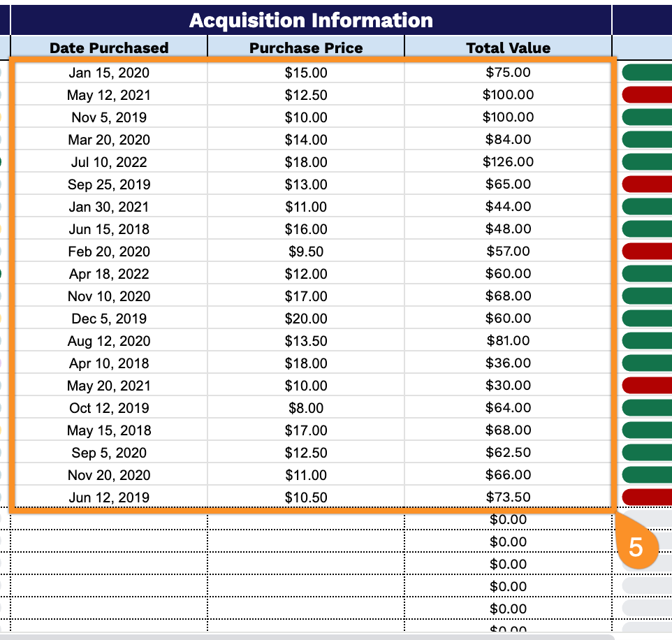
Task: Click the orange number 5 callout badge
Action: 635,546
